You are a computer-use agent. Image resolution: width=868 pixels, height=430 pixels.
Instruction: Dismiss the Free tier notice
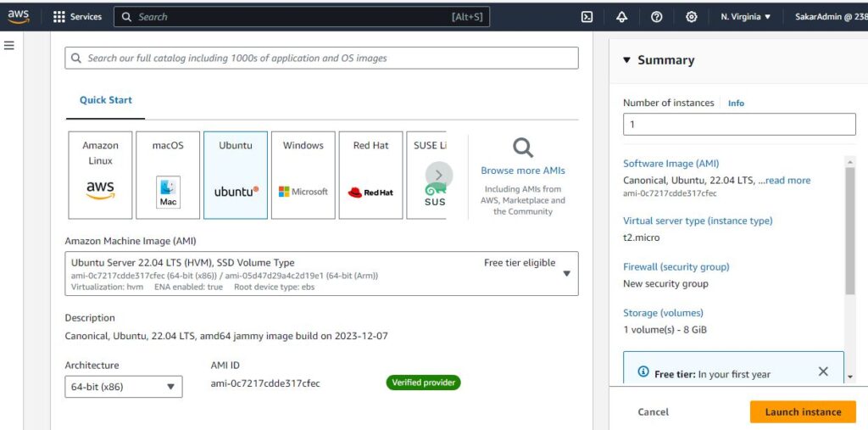pyautogui.click(x=823, y=371)
